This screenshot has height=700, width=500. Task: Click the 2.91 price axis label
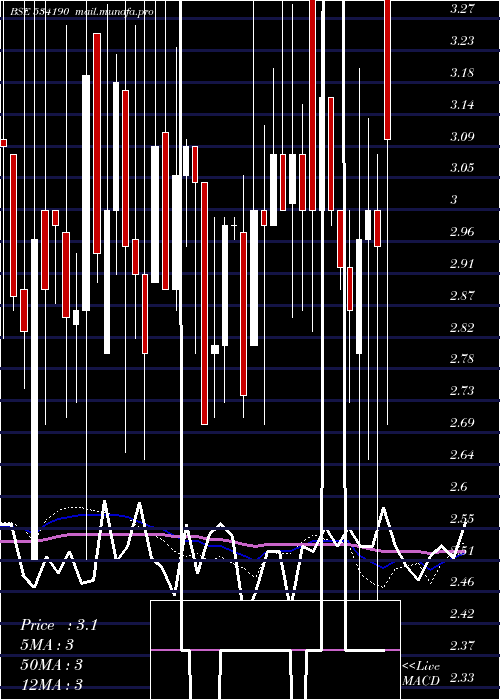pyautogui.click(x=461, y=263)
